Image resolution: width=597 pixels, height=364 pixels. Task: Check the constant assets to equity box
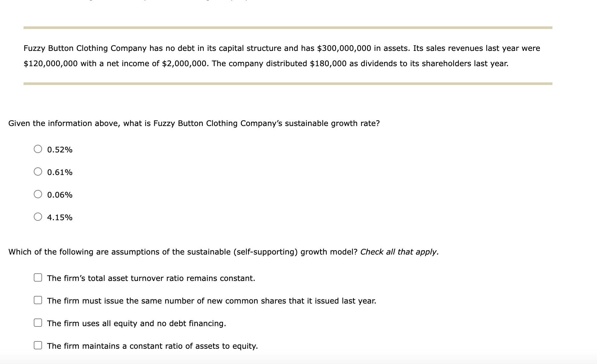tap(38, 345)
